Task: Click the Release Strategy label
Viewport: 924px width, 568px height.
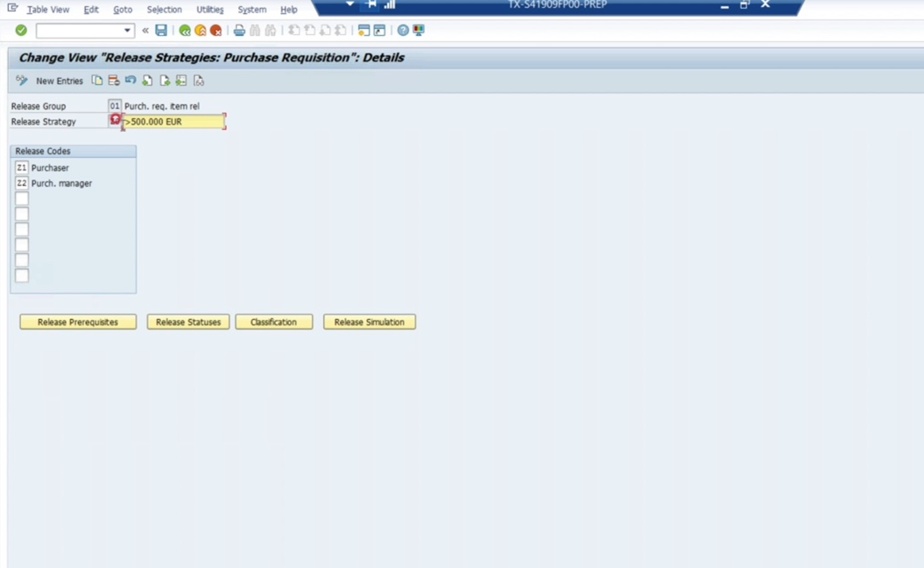Action: (x=44, y=122)
